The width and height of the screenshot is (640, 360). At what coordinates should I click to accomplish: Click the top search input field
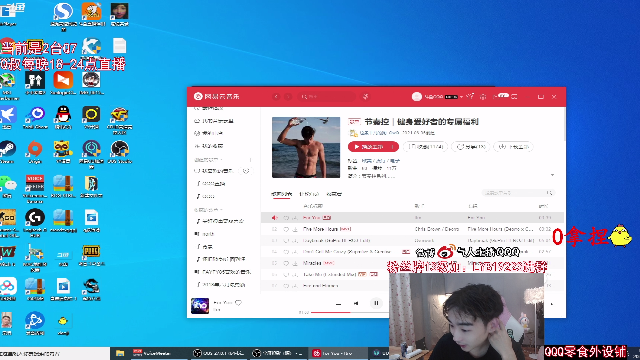pos(327,97)
